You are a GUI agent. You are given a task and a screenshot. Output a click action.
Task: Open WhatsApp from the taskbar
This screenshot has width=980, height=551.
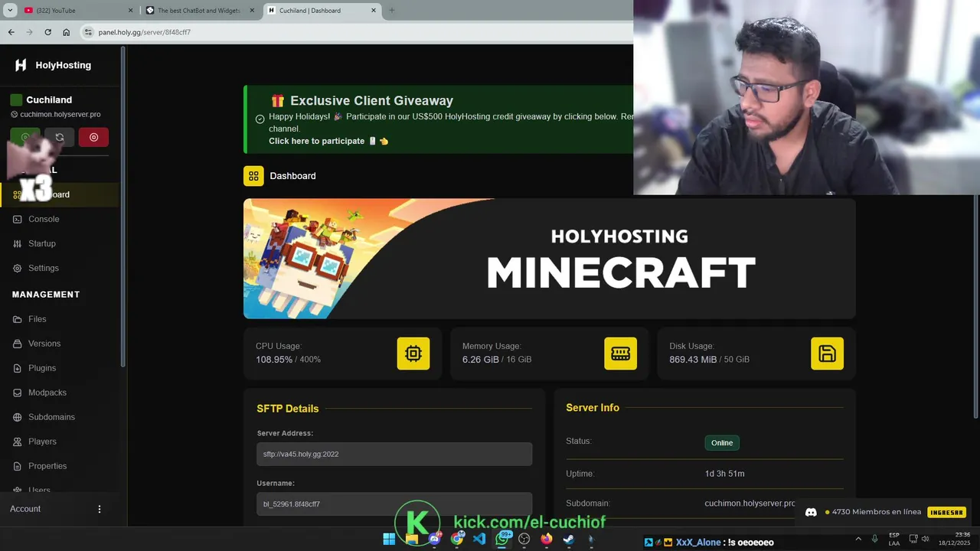click(502, 540)
